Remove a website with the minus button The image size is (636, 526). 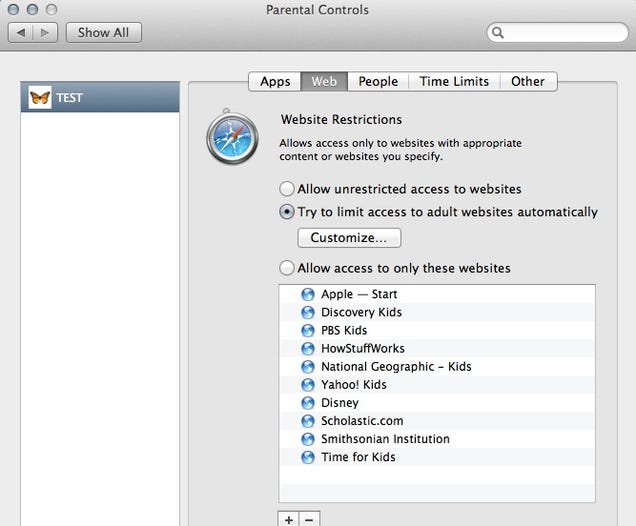click(309, 519)
